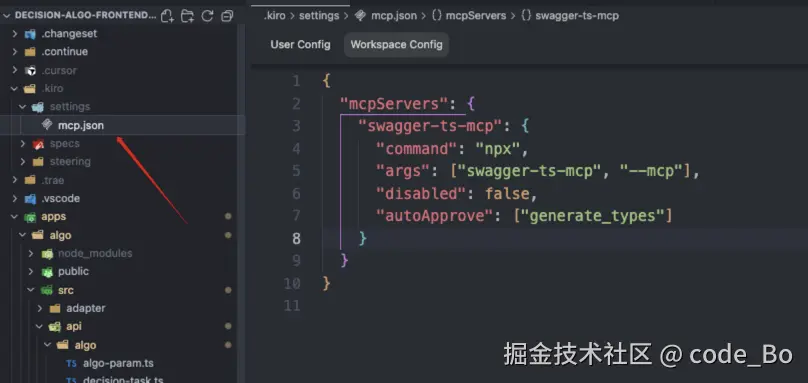Screen dimensions: 808x383
Task: Click the api folder icon
Action: [55, 327]
